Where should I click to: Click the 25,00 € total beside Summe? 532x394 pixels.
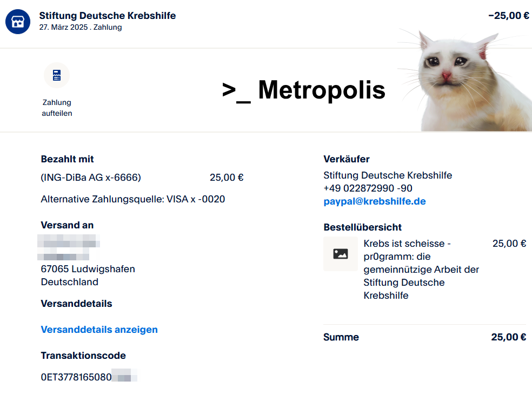point(508,337)
